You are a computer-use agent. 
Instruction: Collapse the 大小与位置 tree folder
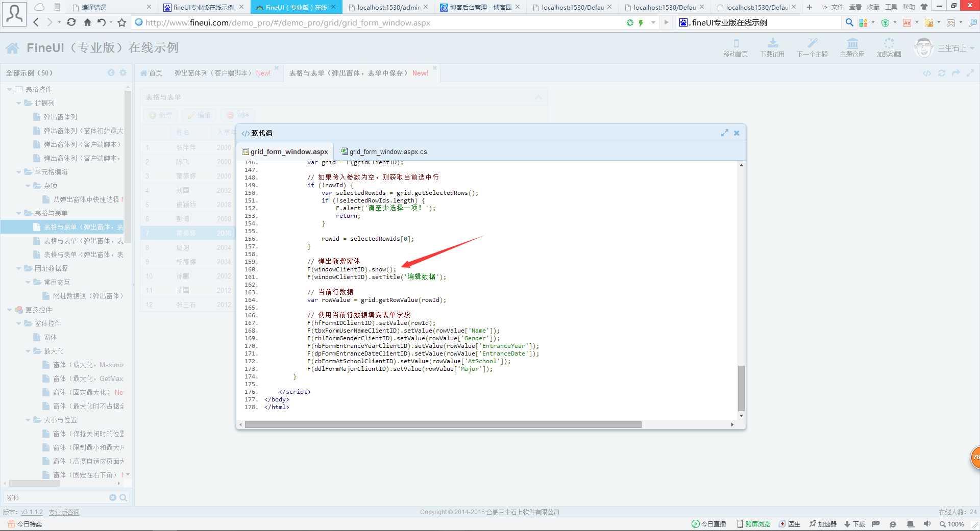28,420
